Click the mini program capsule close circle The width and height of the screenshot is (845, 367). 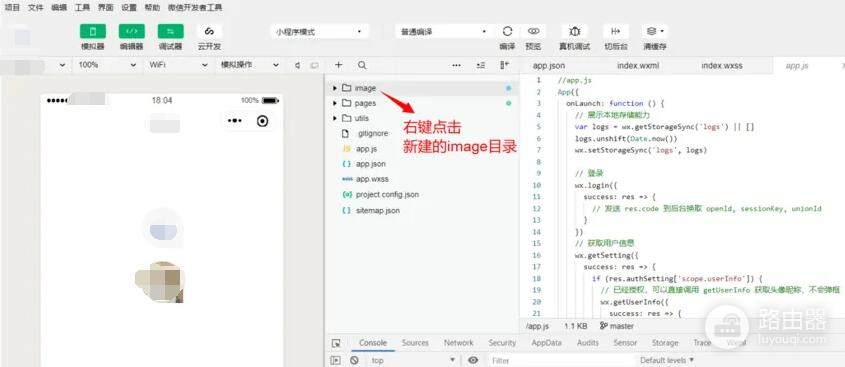pos(262,121)
